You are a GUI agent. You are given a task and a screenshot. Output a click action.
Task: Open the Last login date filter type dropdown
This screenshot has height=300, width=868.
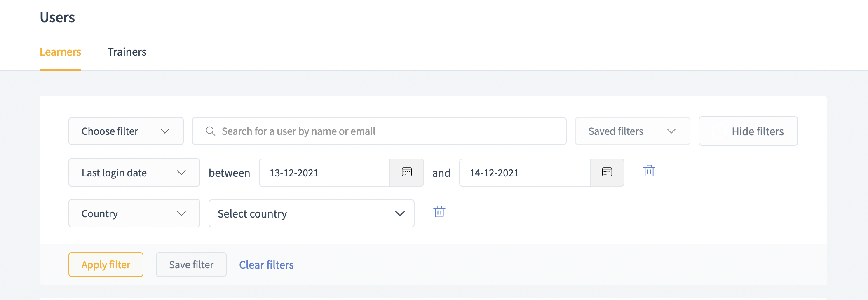(134, 173)
